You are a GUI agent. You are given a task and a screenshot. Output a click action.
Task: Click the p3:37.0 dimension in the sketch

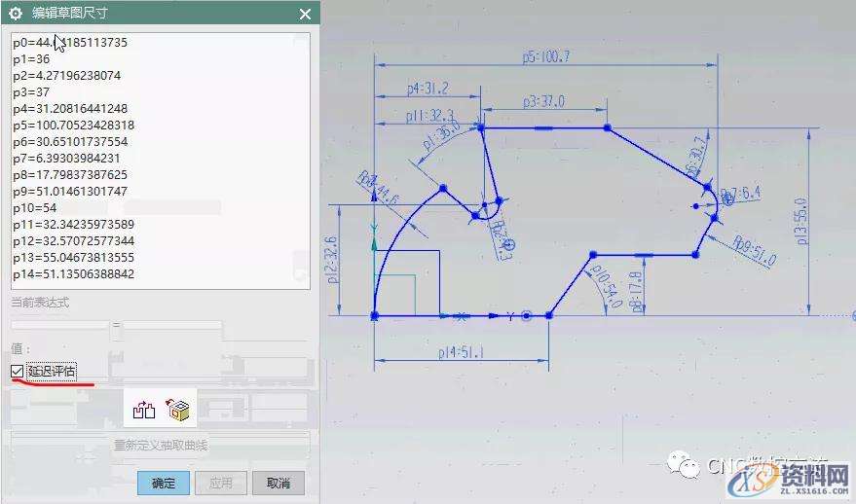tap(543, 101)
